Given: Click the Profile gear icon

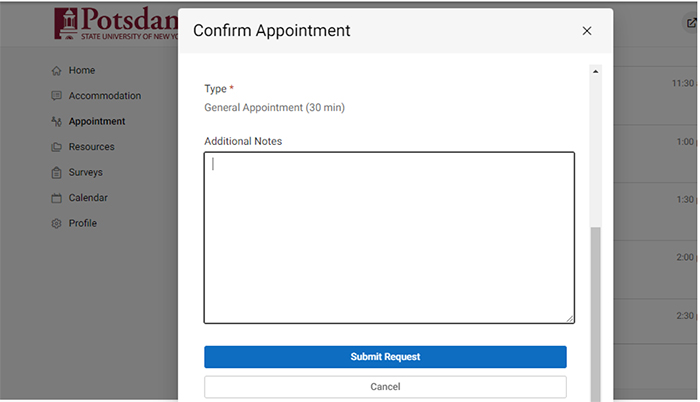Looking at the screenshot, I should click(56, 223).
